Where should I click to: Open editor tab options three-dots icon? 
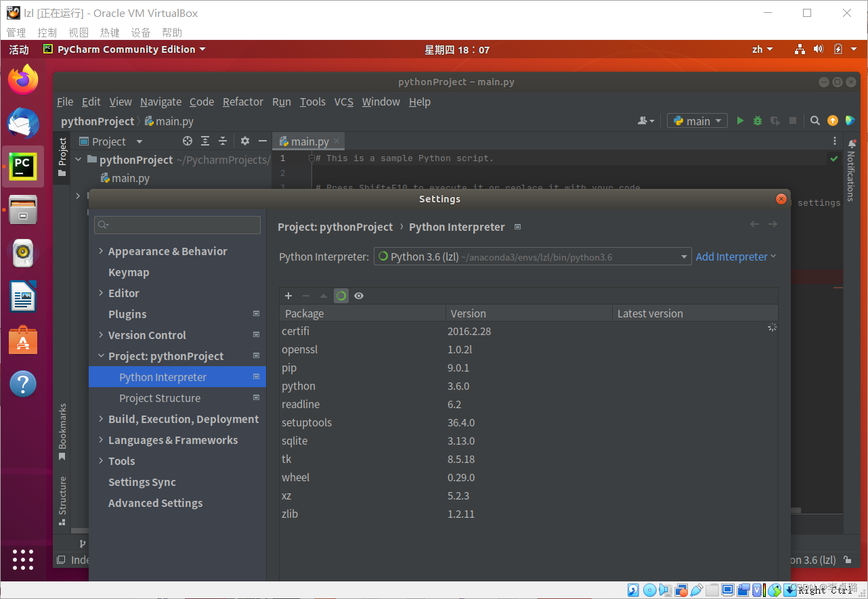pos(834,141)
